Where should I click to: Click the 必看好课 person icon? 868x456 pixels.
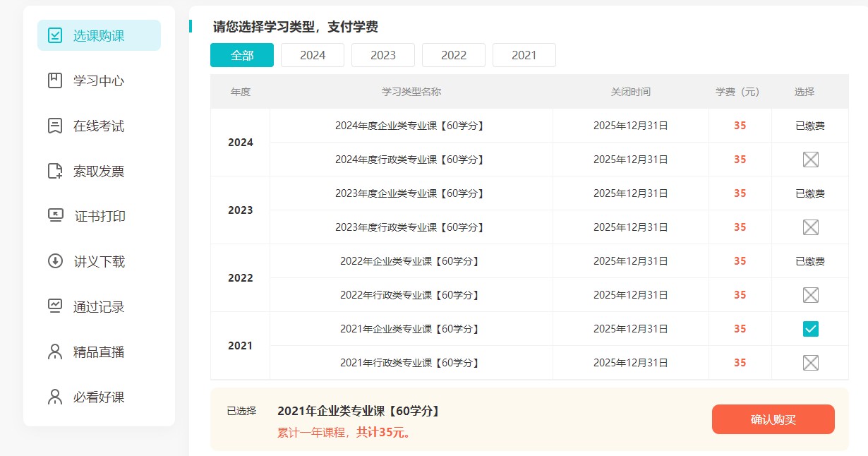coord(55,397)
